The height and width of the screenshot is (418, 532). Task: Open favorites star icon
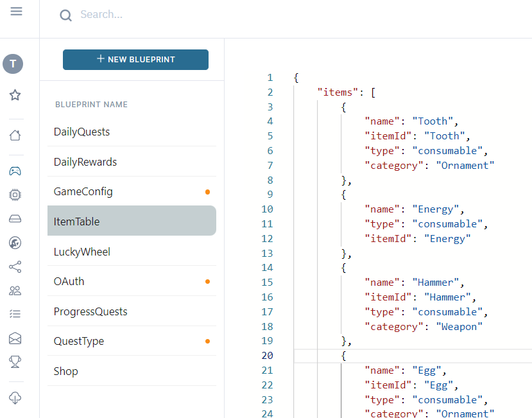tap(15, 95)
